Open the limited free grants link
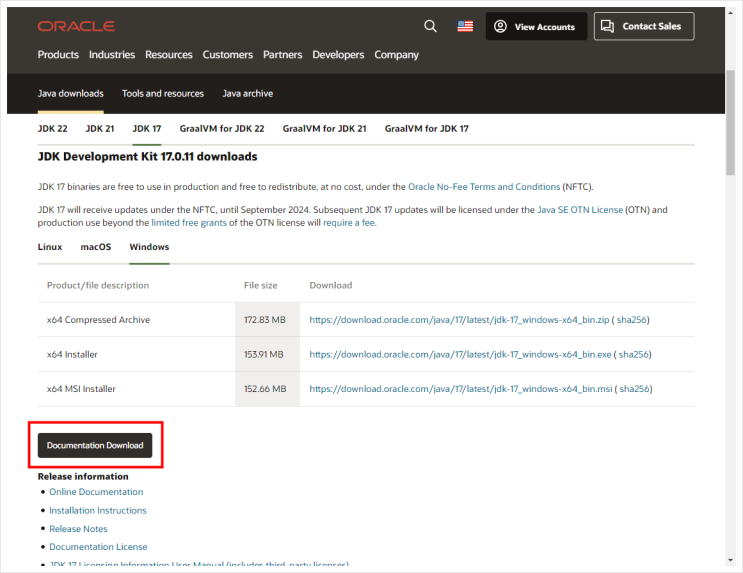Image resolution: width=743 pixels, height=573 pixels. click(x=189, y=222)
